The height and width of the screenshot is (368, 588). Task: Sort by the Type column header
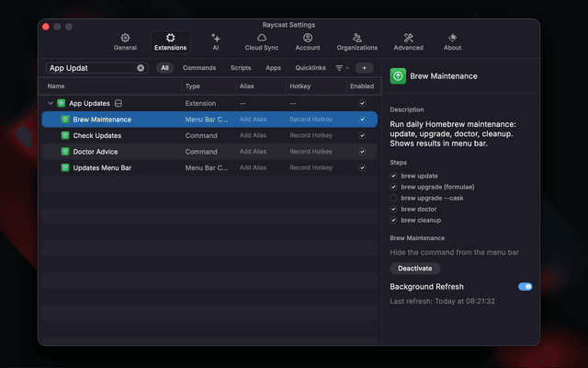point(192,86)
